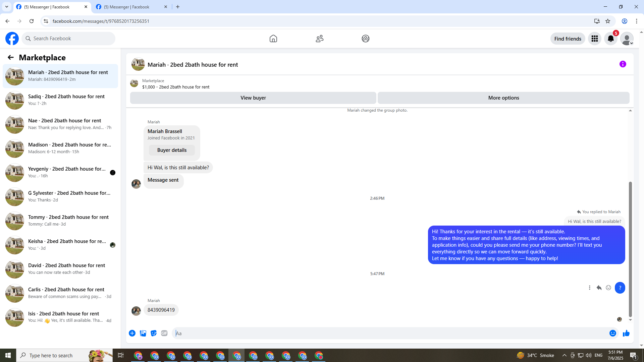Open the Groups icon in top navigation

(x=366, y=39)
